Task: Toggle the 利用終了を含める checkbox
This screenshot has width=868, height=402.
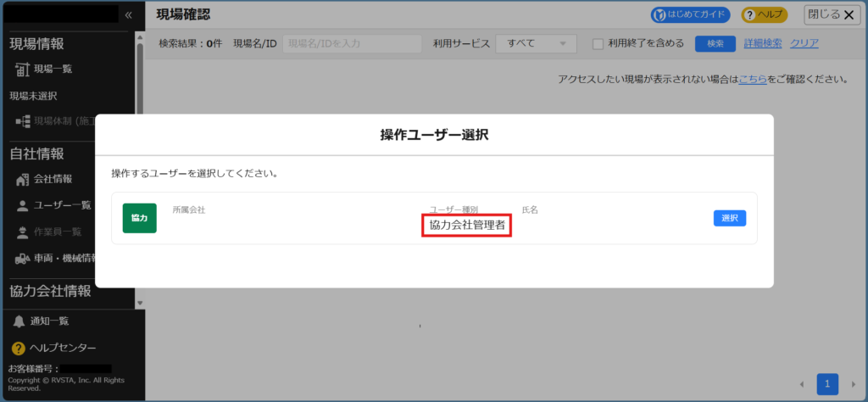Action: [x=598, y=44]
